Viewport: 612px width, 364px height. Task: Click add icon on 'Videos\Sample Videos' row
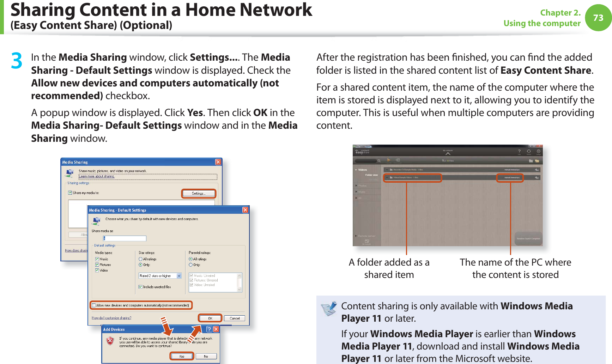point(537,177)
